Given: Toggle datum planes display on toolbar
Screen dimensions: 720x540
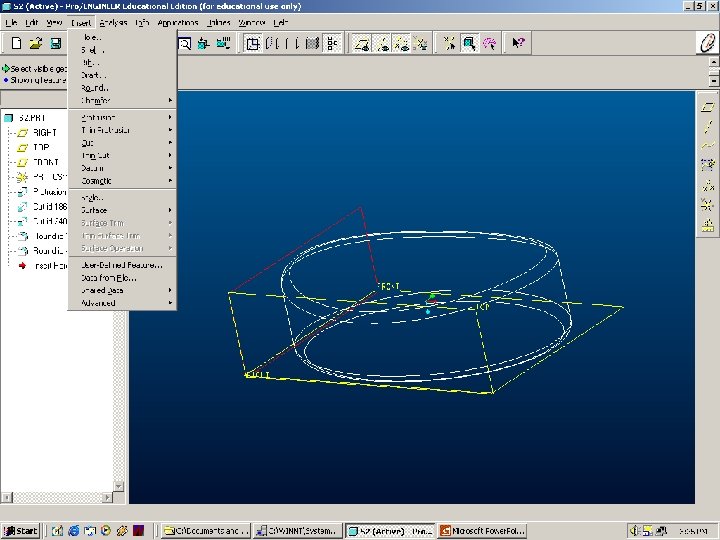Looking at the screenshot, I should click(361, 43).
